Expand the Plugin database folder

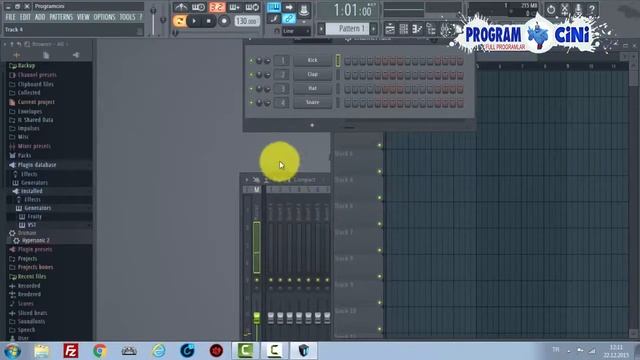coord(36,165)
